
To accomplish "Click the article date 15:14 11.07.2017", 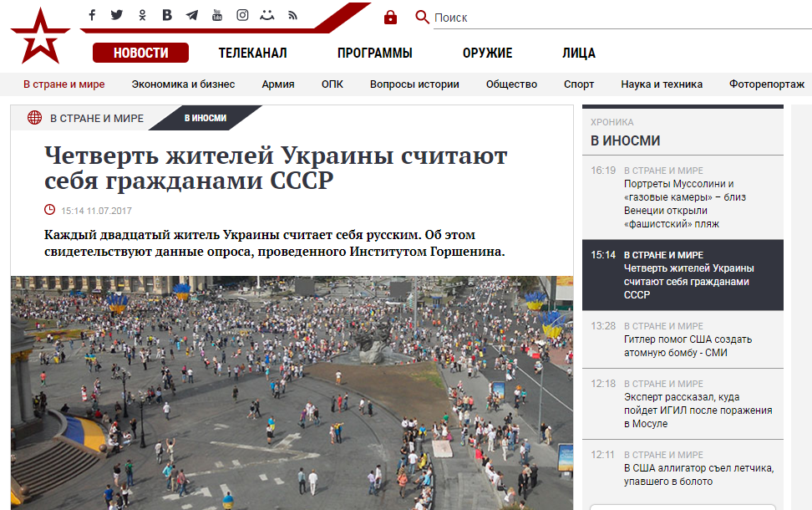I will click(96, 211).
